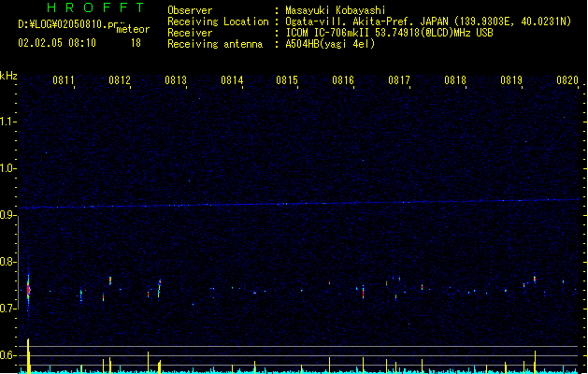Screen dimensions: 588x374
Task: Click the 0812 time axis label
Action: click(120, 80)
